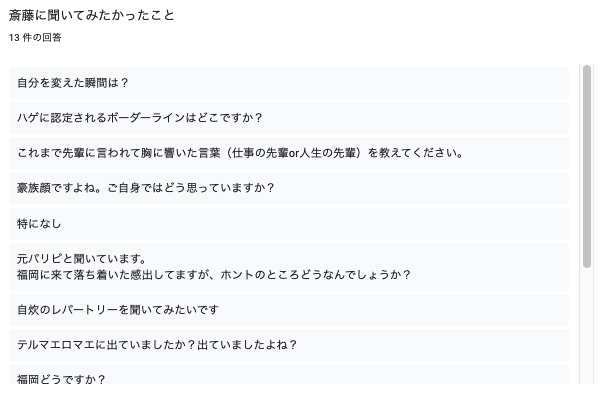Viewport: 600px width, 397px height.
Task: Click the response about 先輩に言われて胸に響いた言葉
Action: click(289, 153)
